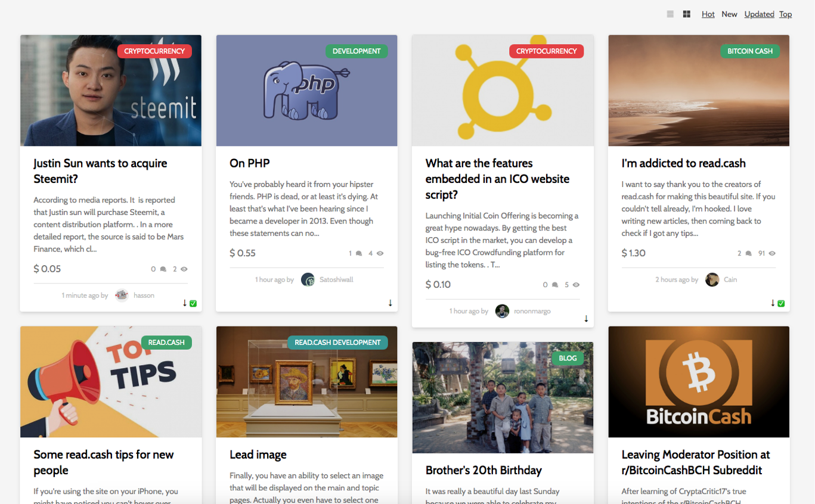Viewport: 815px width, 504px height.
Task: Click the Steemit Justin Sun lead image
Action: pos(111,91)
